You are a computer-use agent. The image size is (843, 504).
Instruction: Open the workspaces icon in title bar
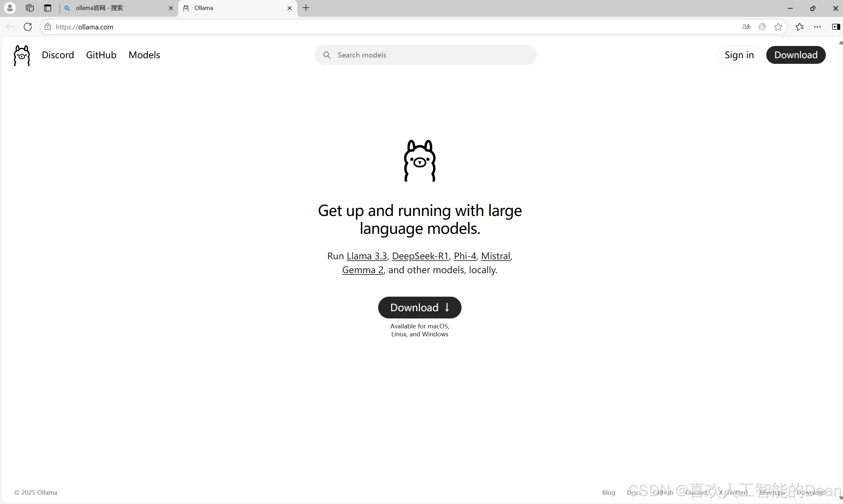(x=29, y=8)
